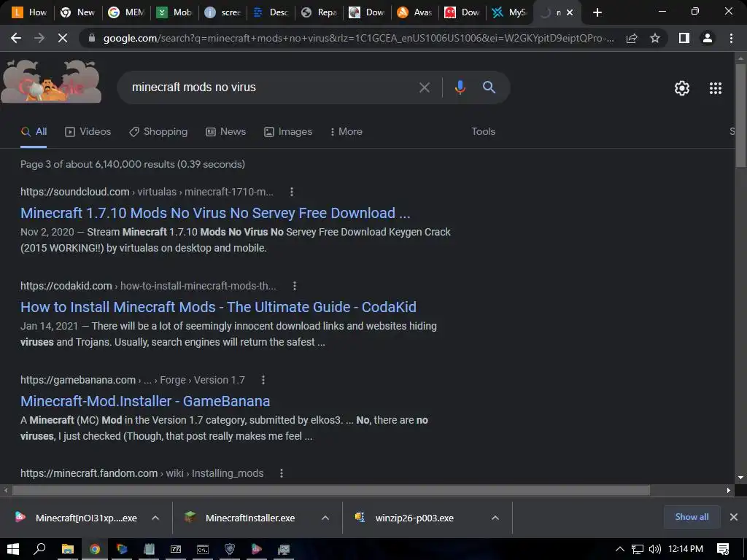747x560 pixels.
Task: Open Chrome's three-dot menu
Action: point(731,38)
